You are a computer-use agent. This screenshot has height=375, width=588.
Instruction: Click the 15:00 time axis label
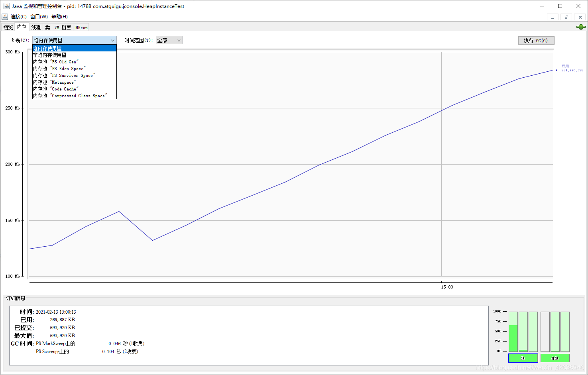[x=447, y=287]
